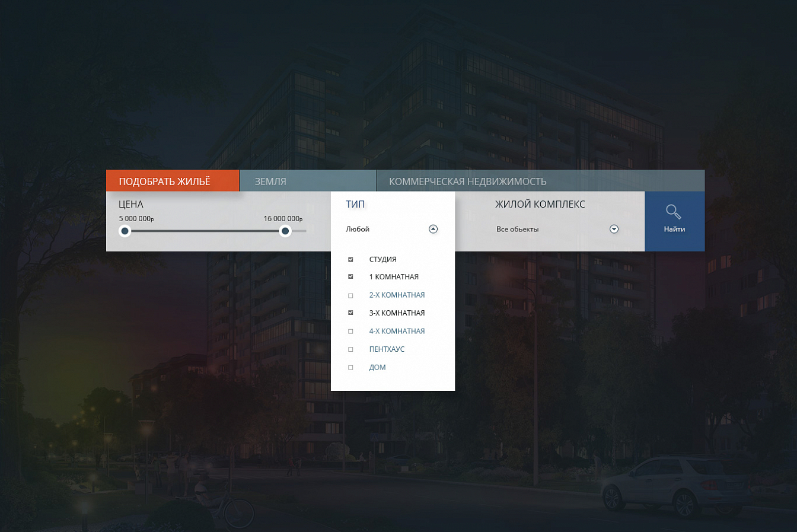
Task: Uncheck the 1 КОМНАТНАЯ checkbox
Action: tap(350, 277)
